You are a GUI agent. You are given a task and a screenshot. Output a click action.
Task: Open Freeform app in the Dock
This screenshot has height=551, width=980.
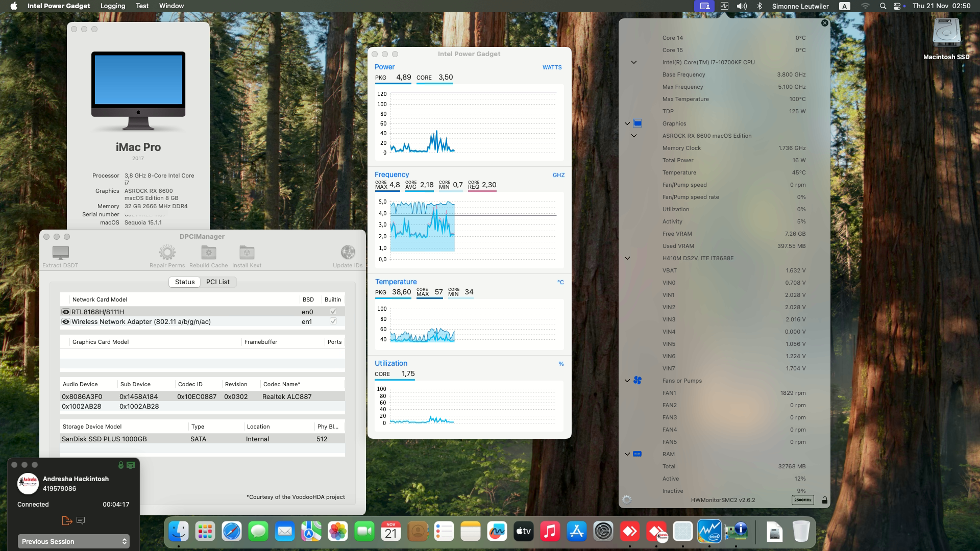click(x=497, y=532)
